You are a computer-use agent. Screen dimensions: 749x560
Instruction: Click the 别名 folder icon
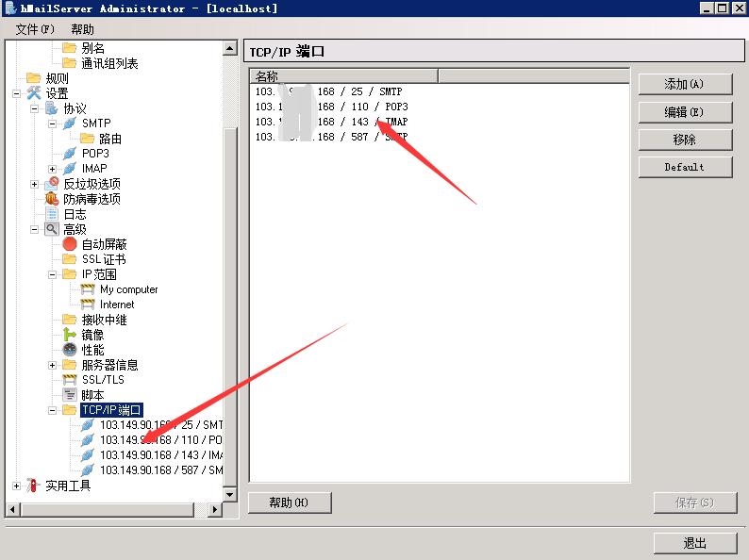[69, 48]
